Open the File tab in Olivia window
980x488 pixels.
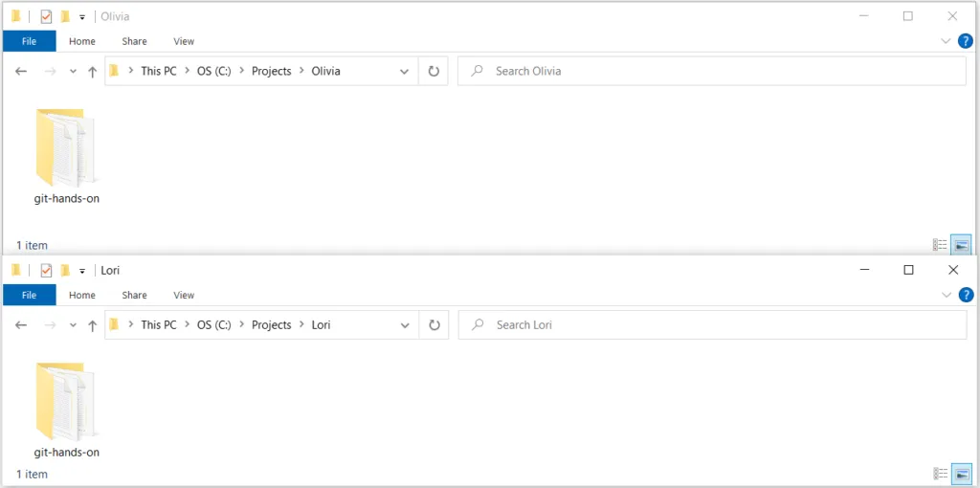coord(29,41)
